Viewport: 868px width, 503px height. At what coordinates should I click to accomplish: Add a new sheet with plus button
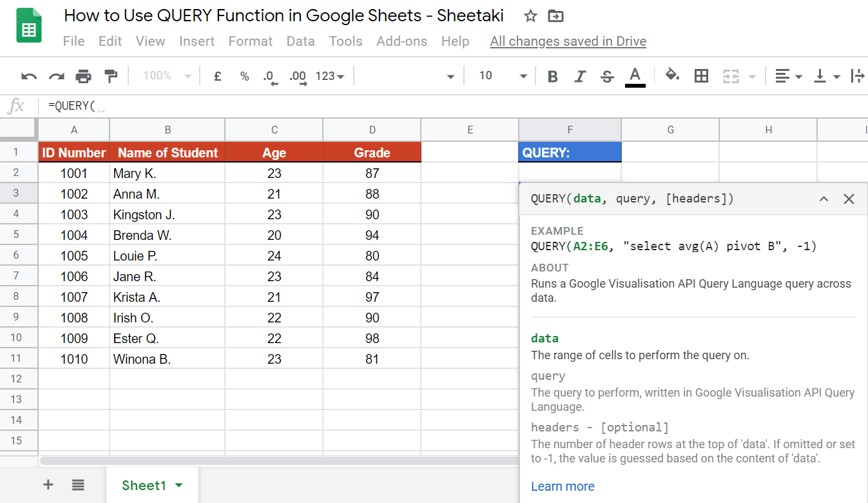click(48, 485)
